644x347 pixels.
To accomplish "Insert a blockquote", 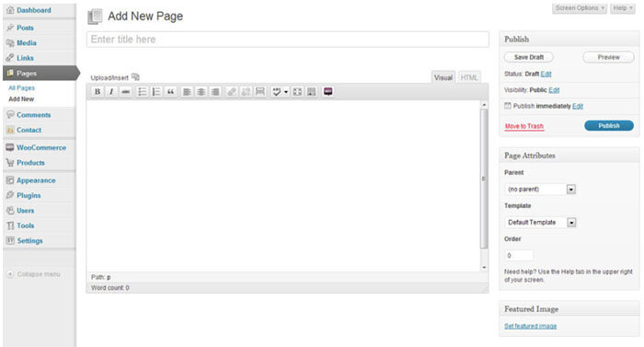I will coord(170,92).
